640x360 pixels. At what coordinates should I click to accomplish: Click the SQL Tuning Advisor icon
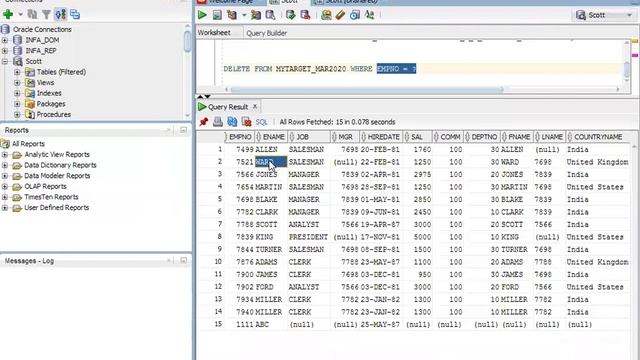click(270, 15)
